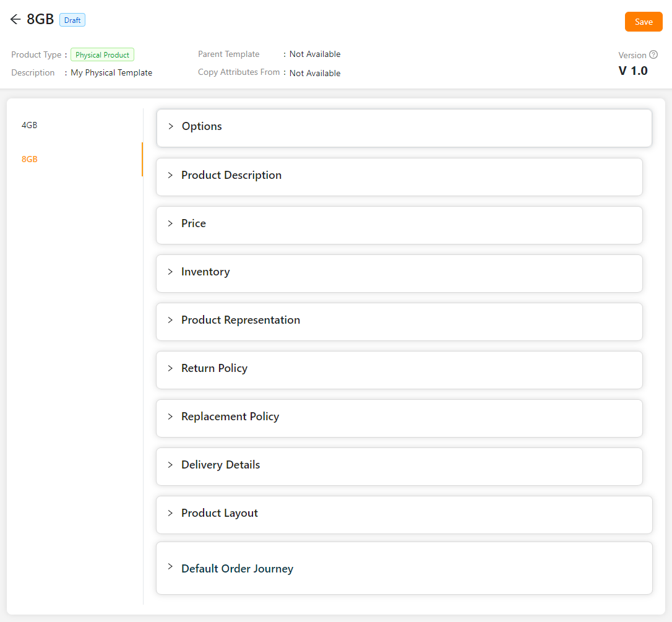Expand the Price section chevron
672x622 pixels.
pos(170,223)
